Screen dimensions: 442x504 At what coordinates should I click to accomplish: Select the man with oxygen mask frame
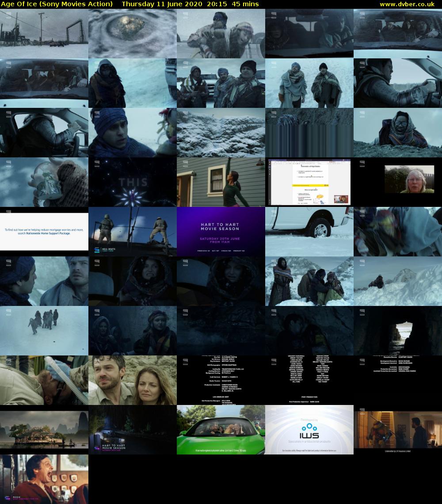click(44, 380)
